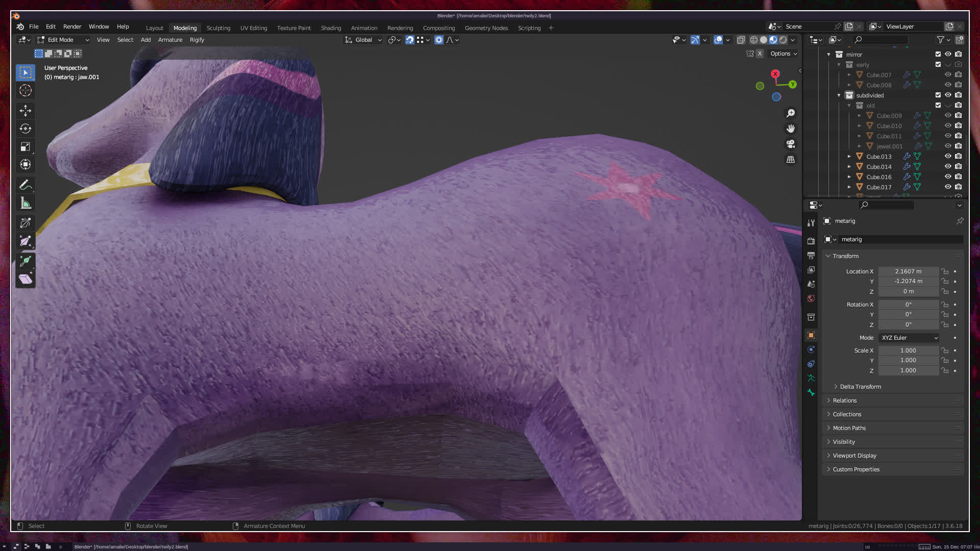Toggle camera view in viewport
This screenshot has width=980, height=551.
tap(791, 144)
